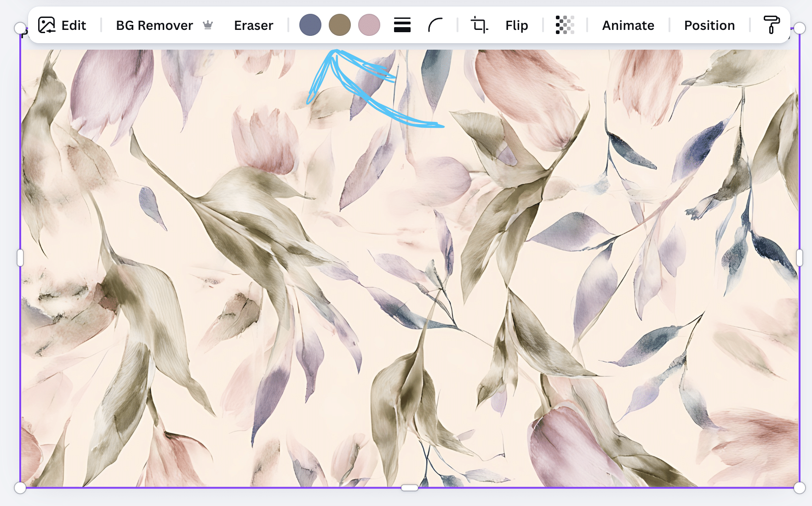Open the image Edit panel

coord(63,25)
